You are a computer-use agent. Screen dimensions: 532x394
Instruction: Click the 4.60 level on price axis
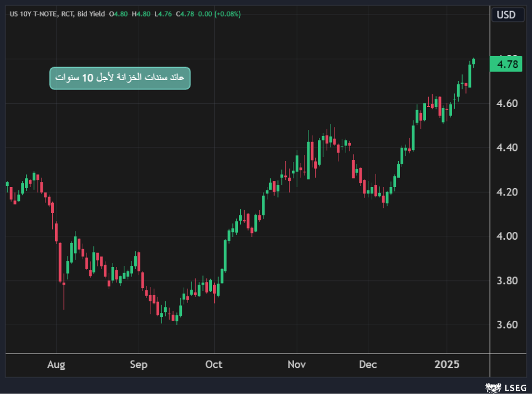(x=507, y=104)
